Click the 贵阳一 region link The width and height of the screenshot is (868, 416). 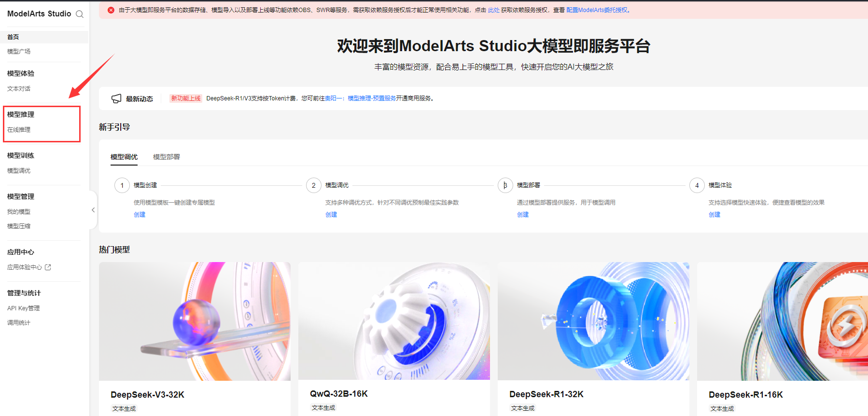[333, 98]
